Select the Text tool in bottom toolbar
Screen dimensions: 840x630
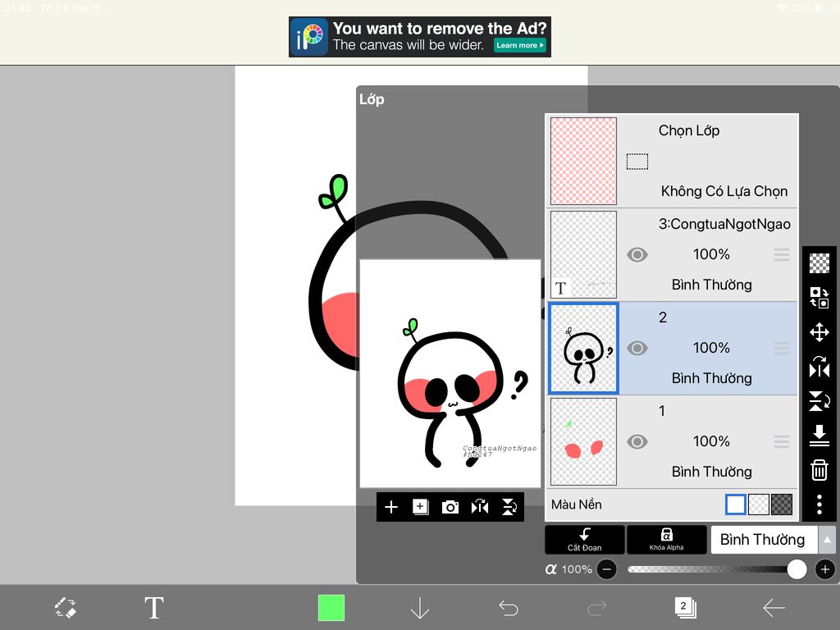154,608
